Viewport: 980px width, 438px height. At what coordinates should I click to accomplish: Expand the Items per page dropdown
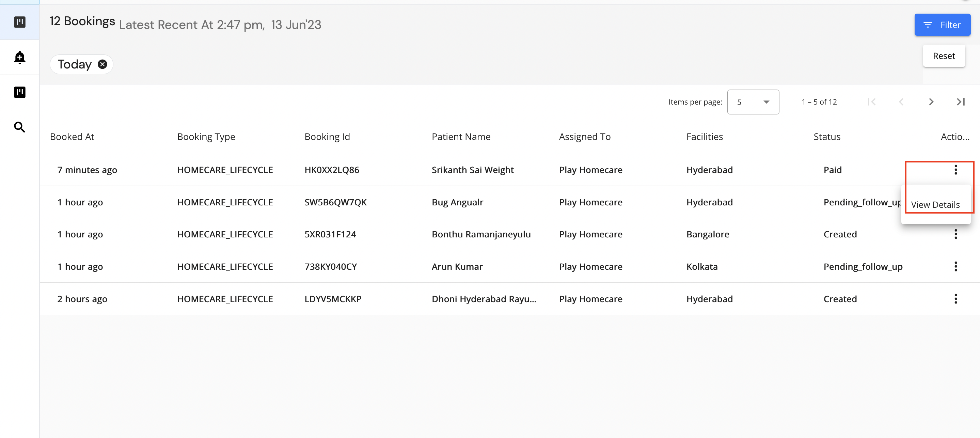pyautogui.click(x=753, y=102)
